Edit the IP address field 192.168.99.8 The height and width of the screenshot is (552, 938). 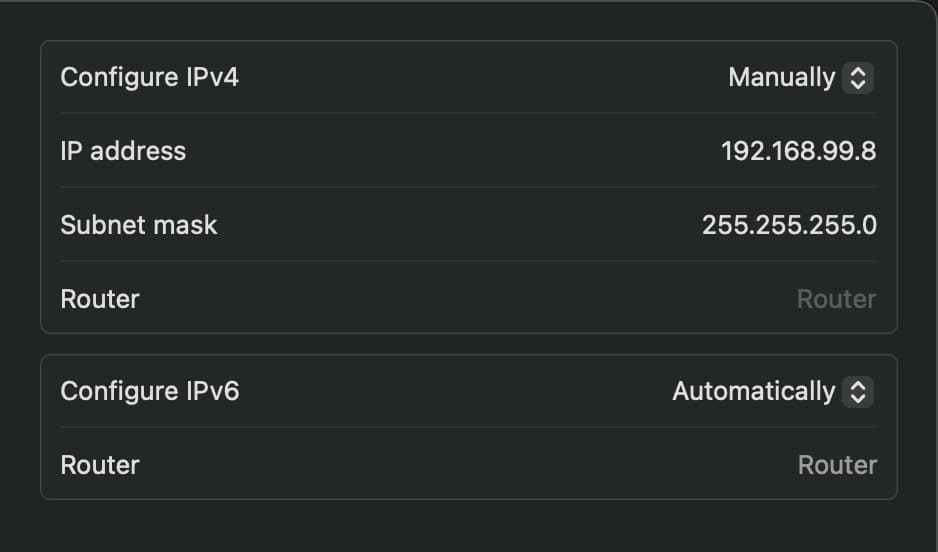[799, 151]
